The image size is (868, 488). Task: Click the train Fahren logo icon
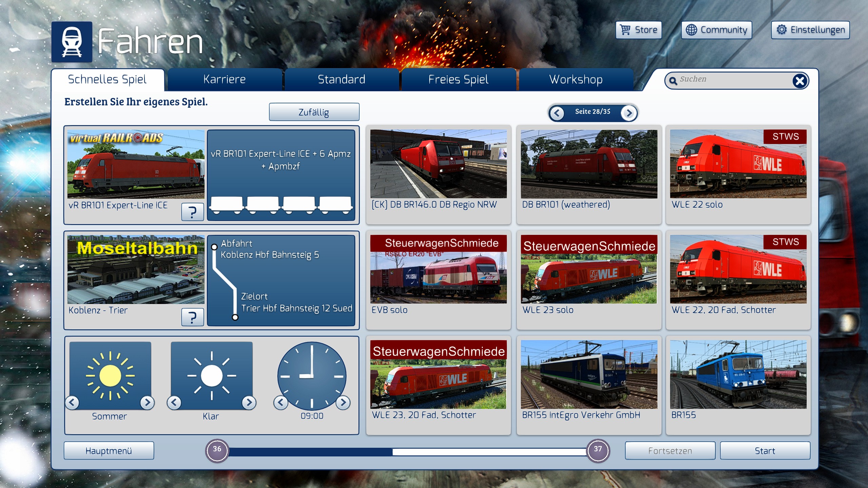coord(72,42)
